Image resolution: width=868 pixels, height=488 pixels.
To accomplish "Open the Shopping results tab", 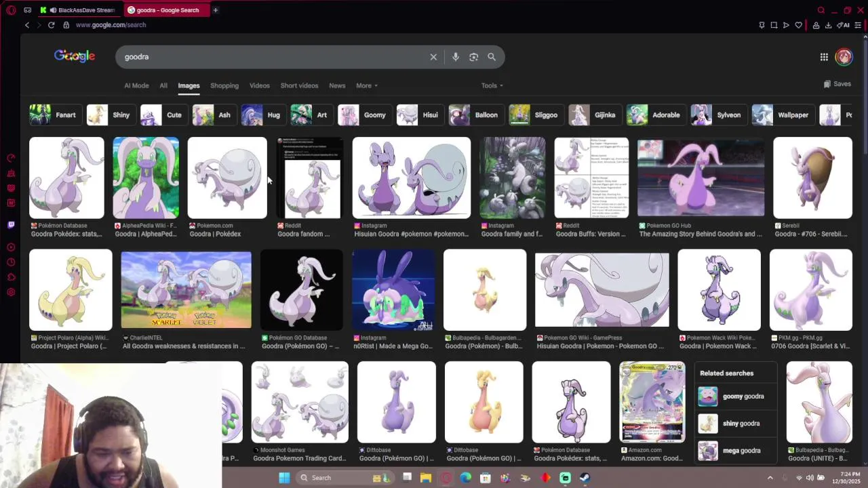I will click(224, 85).
